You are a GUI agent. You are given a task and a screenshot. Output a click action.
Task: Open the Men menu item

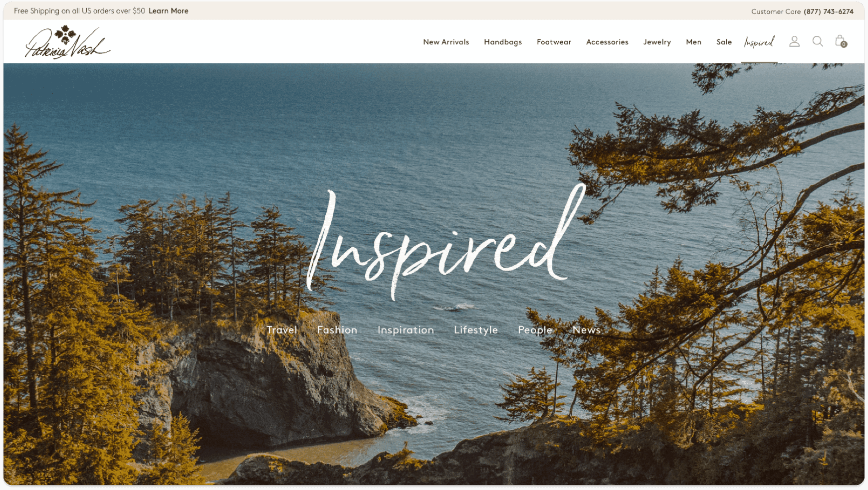(693, 42)
